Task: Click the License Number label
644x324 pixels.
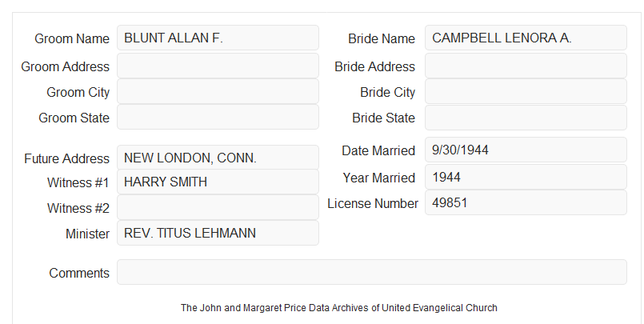Action: click(x=373, y=203)
